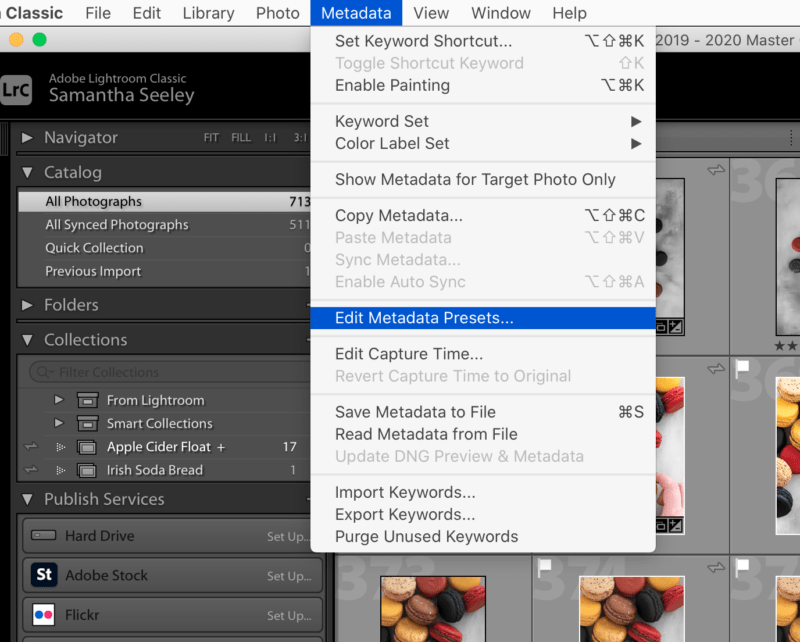This screenshot has height=642, width=800.
Task: Open the File menu
Action: click(x=98, y=13)
